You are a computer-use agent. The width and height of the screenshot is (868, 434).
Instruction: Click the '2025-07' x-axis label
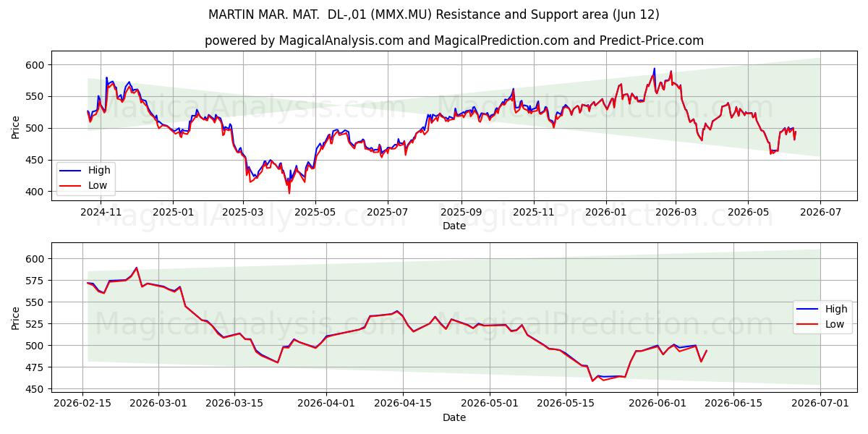point(387,212)
